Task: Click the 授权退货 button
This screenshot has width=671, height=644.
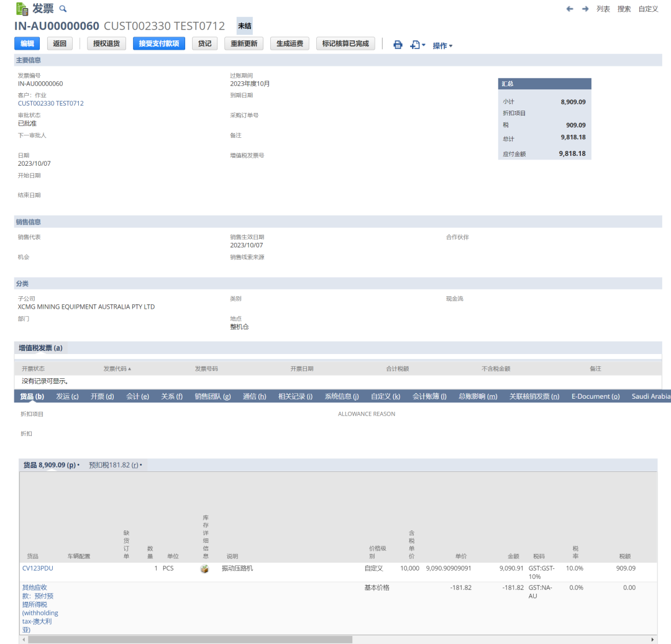Action: click(107, 43)
